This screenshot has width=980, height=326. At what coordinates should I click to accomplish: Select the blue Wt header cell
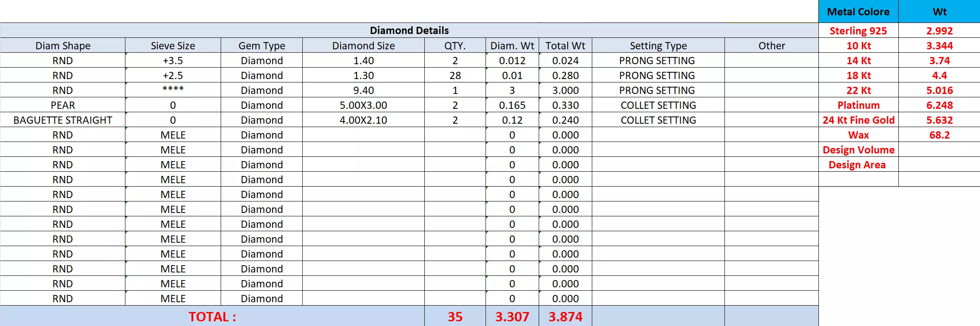[x=940, y=11]
